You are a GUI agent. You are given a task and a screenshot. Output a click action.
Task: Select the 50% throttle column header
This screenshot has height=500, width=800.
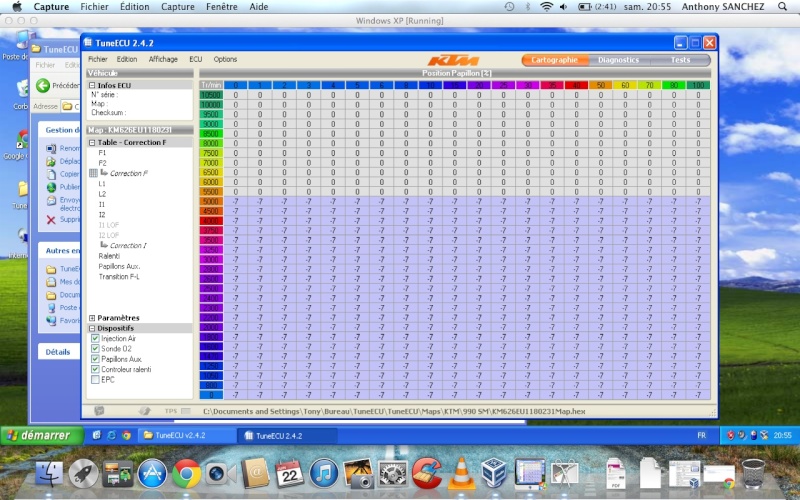[601, 85]
